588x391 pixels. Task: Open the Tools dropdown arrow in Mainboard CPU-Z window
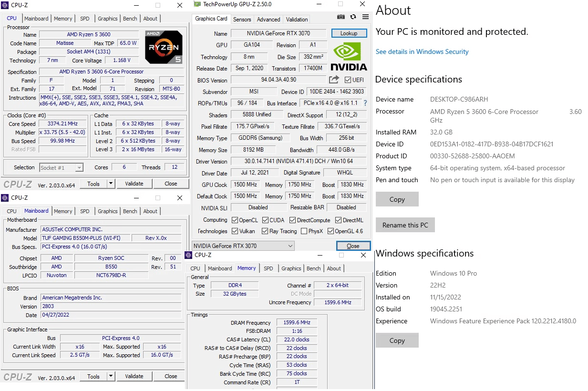111,376
